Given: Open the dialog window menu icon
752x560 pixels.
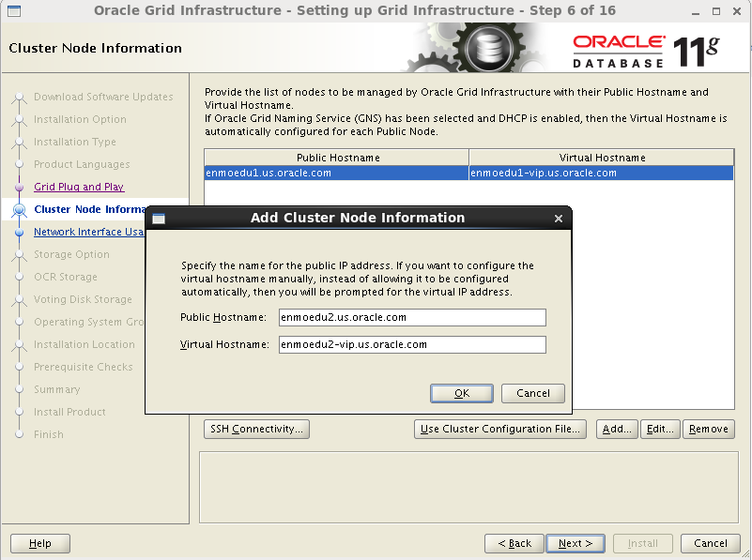Looking at the screenshot, I should click(x=159, y=219).
